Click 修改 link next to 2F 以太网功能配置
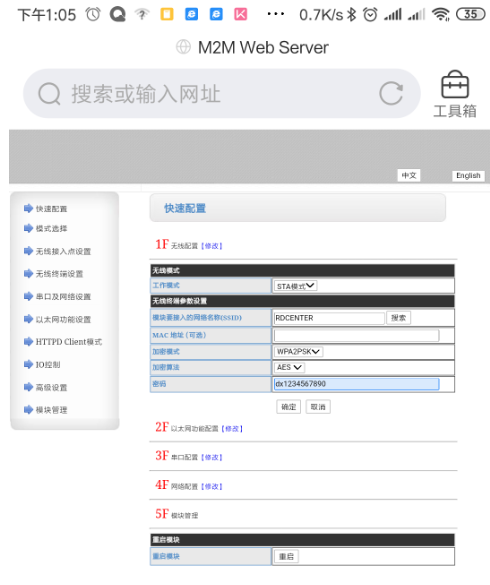The width and height of the screenshot is (490, 585). (232, 429)
